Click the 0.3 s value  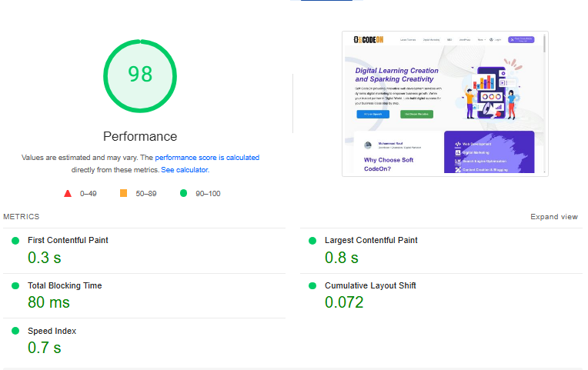(44, 258)
